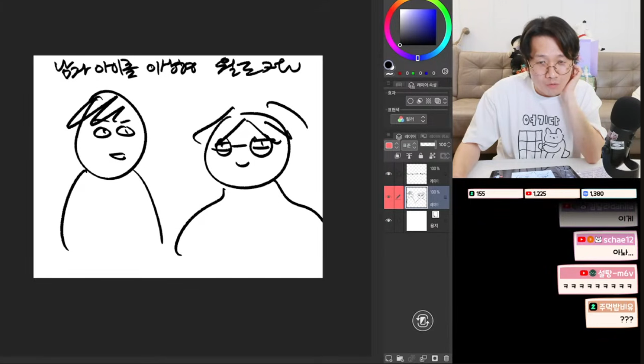Switch to the 레이어 tab
This screenshot has width=644, height=364.
(x=406, y=136)
